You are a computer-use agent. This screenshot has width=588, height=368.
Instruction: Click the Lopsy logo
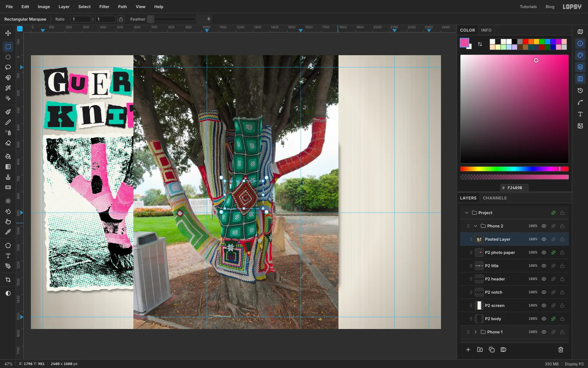tap(572, 7)
